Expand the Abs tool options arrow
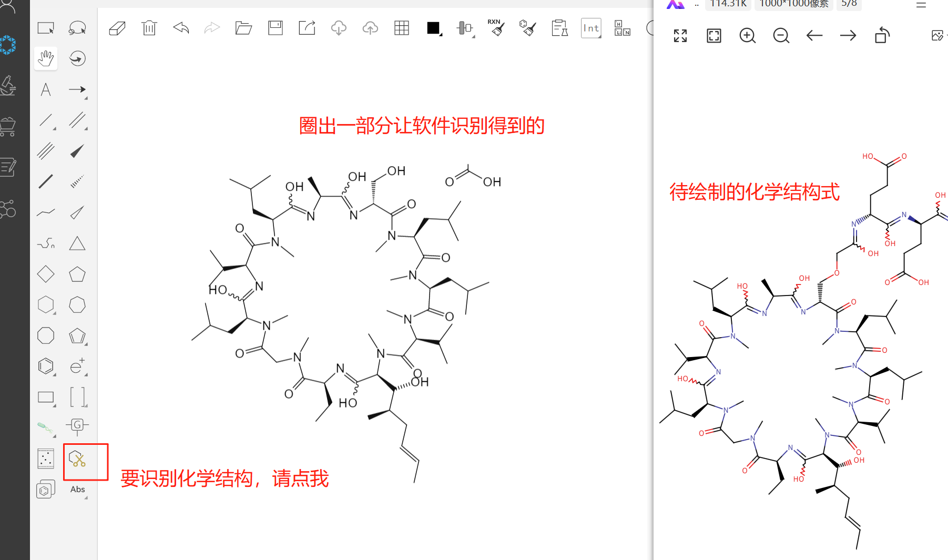The width and height of the screenshot is (948, 560). [85, 497]
